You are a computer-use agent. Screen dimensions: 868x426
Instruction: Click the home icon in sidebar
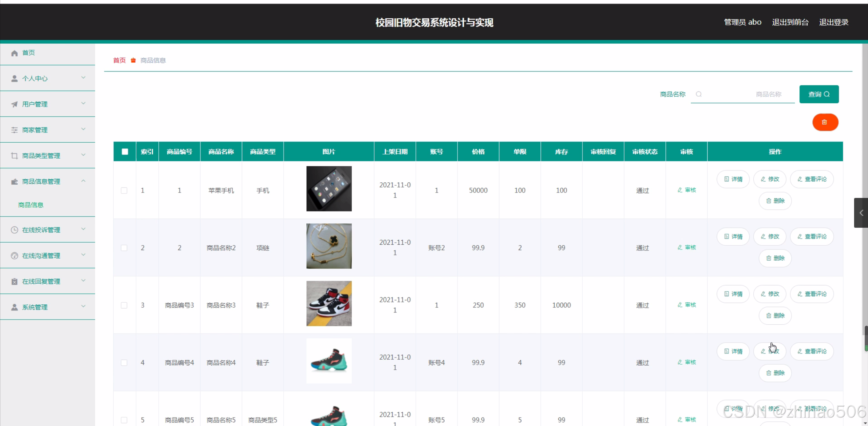point(14,53)
